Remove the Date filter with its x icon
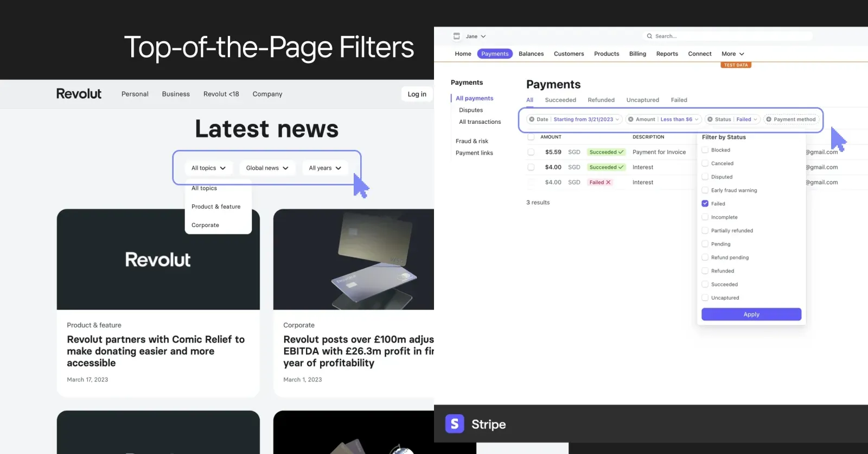The height and width of the screenshot is (454, 868). [532, 119]
